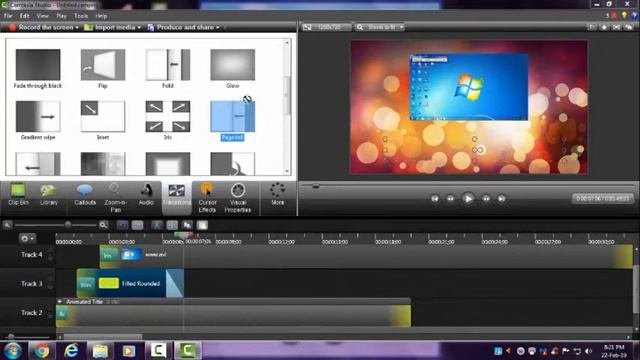This screenshot has width=640, height=360.
Task: Open the Zoom-n-Pan tab
Action: click(x=116, y=198)
